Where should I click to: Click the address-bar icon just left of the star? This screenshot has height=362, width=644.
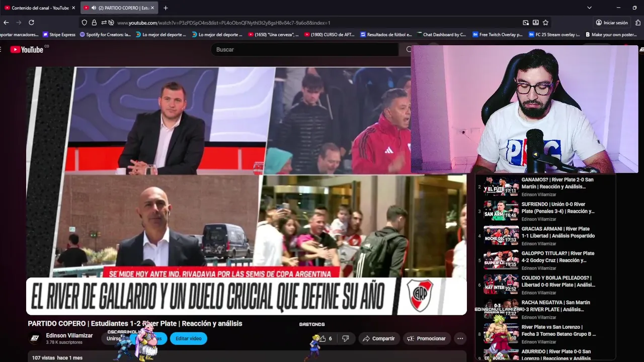click(x=536, y=23)
